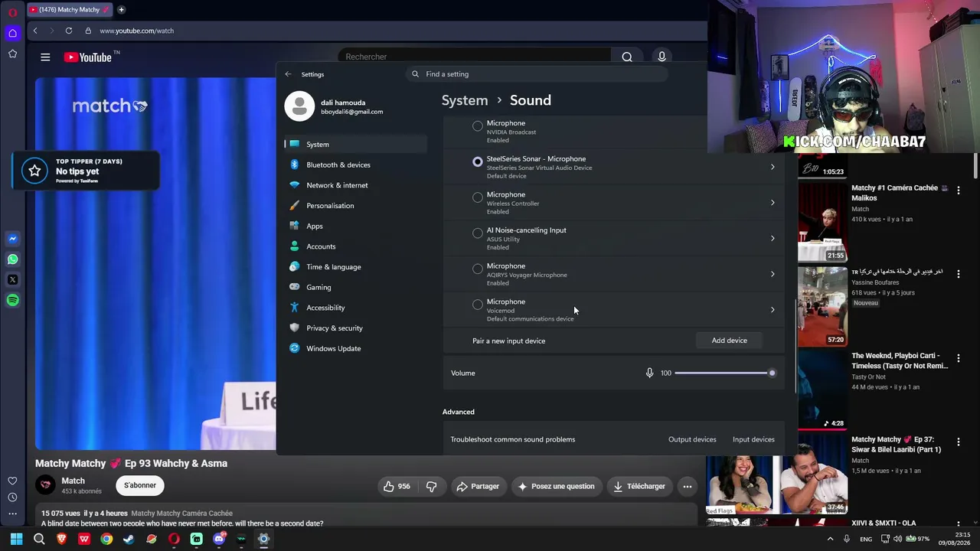Select the Voicemod microphone radio button

pyautogui.click(x=478, y=305)
